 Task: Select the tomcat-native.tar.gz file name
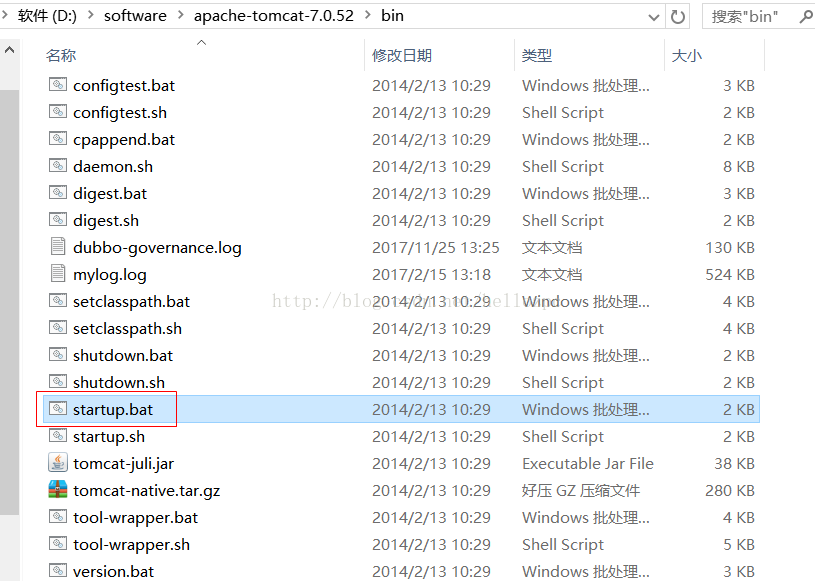click(147, 491)
